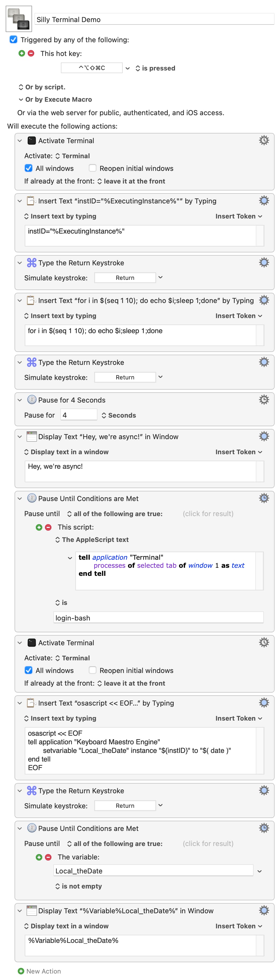280x980 pixels.
Task: Uncheck All windows in first Activate Terminal action
Action: pos(29,168)
